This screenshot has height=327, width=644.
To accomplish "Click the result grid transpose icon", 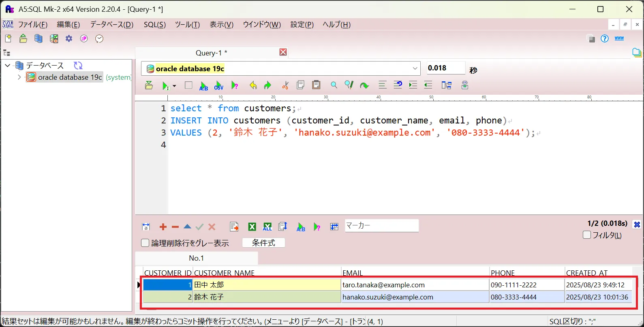I will tap(334, 227).
